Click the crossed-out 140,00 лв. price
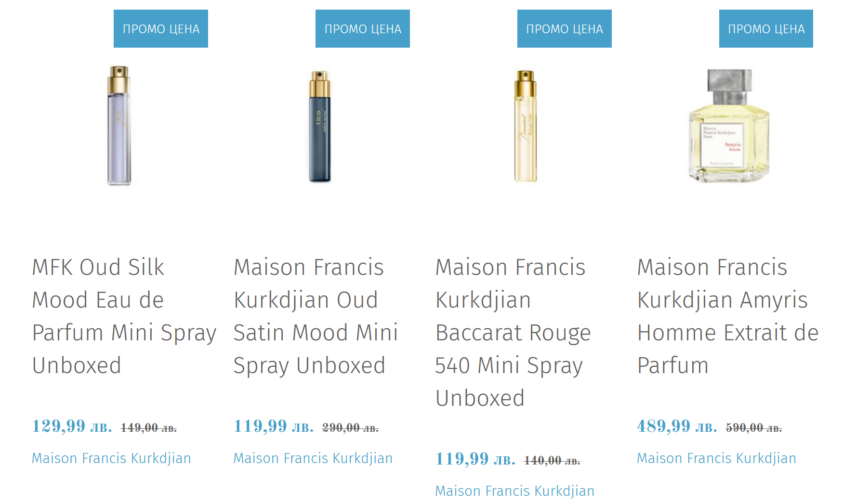843x504 pixels. tap(552, 461)
